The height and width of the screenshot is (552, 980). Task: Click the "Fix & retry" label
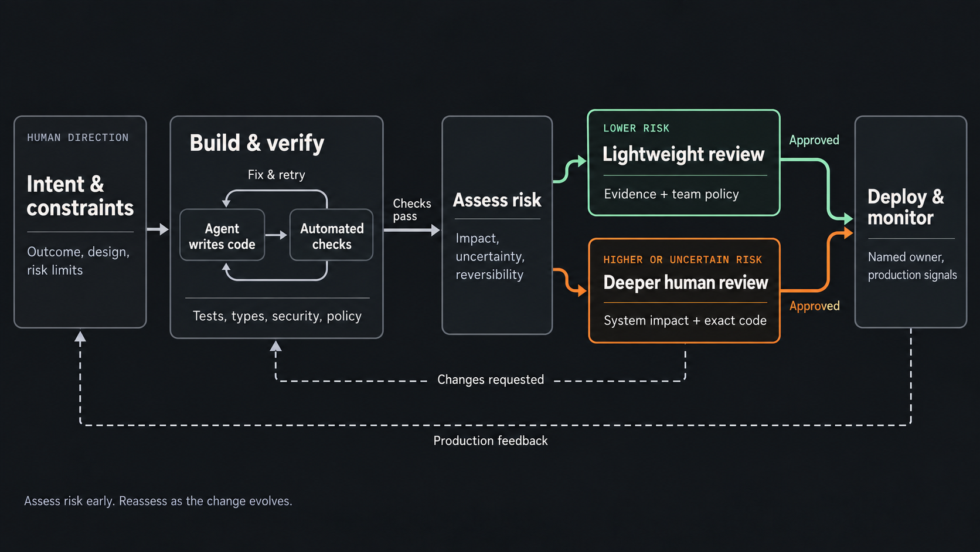pyautogui.click(x=276, y=175)
